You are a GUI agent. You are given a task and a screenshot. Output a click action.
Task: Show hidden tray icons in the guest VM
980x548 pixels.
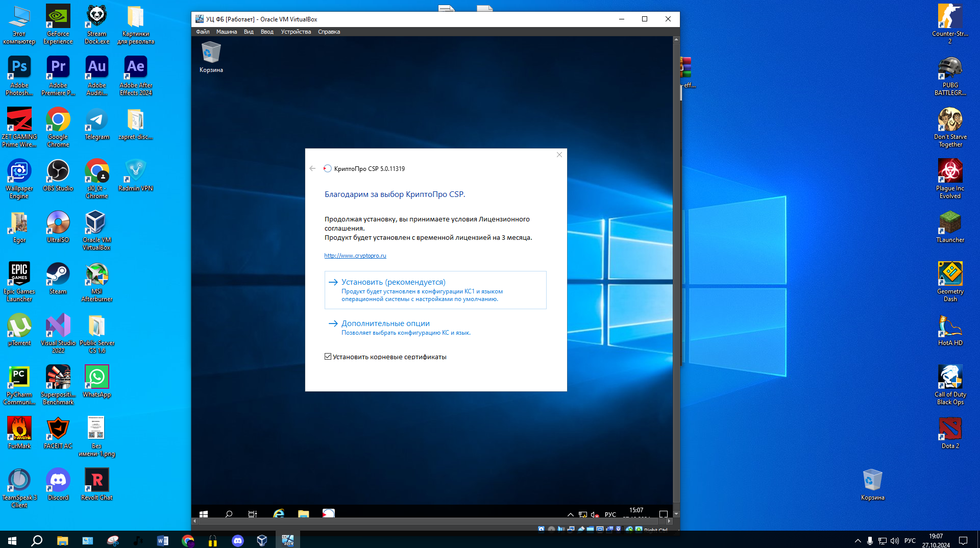pyautogui.click(x=571, y=514)
